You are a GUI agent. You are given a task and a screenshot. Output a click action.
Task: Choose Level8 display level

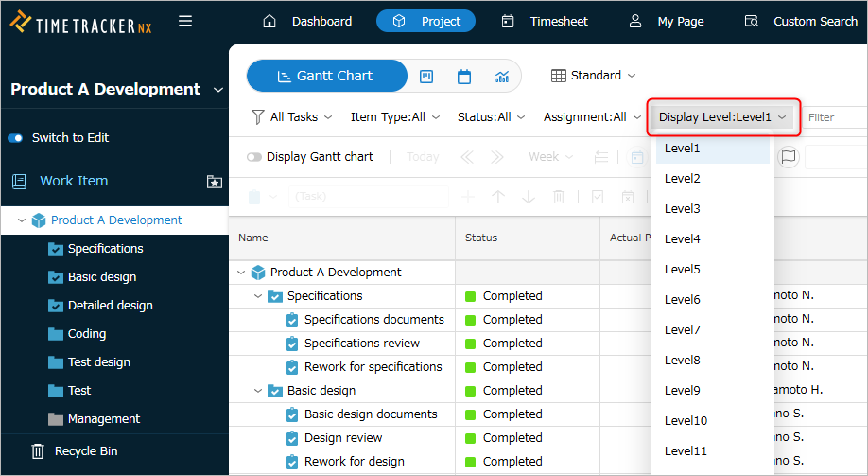(713, 361)
